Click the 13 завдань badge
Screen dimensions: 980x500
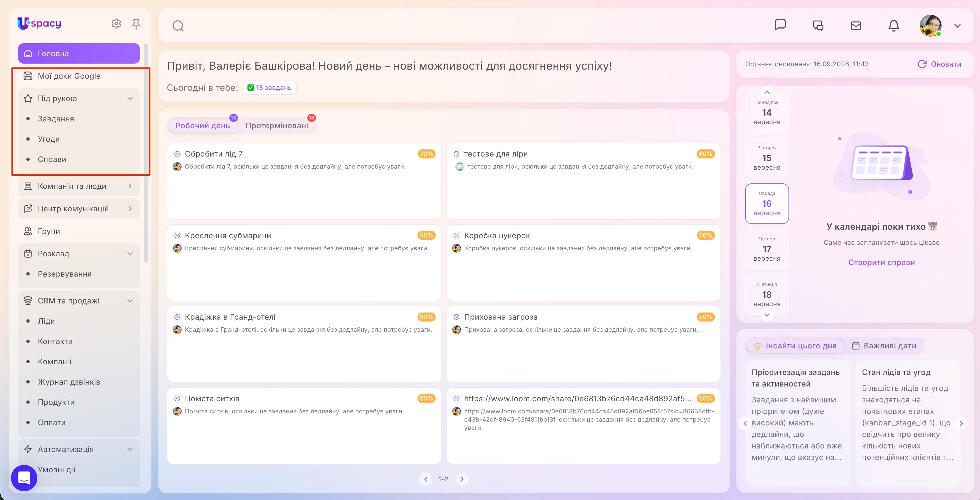click(x=269, y=87)
